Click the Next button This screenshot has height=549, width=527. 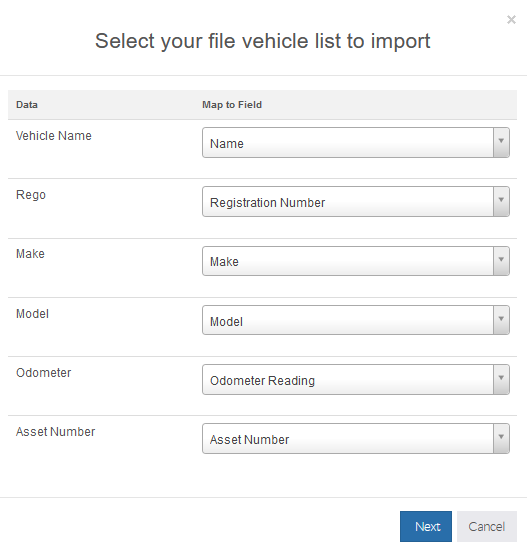coord(426,526)
